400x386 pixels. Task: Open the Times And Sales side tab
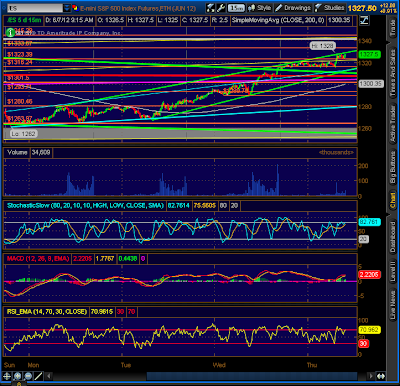(393, 73)
